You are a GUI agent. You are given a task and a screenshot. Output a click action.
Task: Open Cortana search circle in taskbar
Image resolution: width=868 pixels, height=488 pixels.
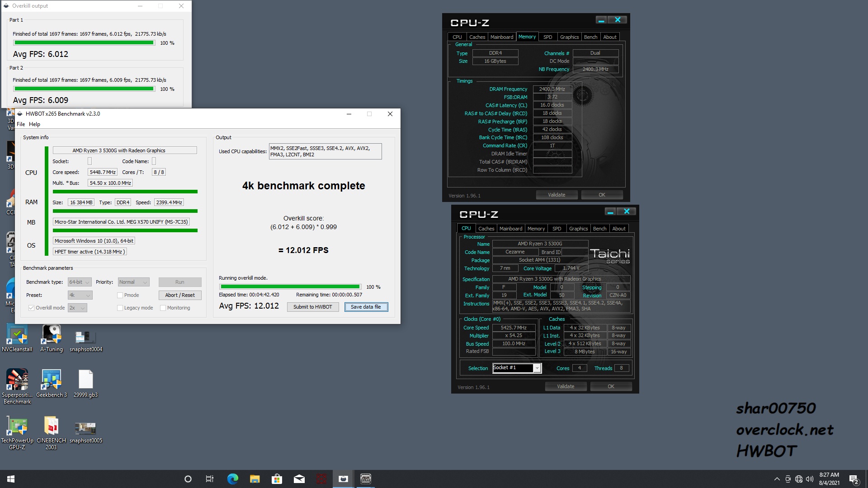(188, 479)
